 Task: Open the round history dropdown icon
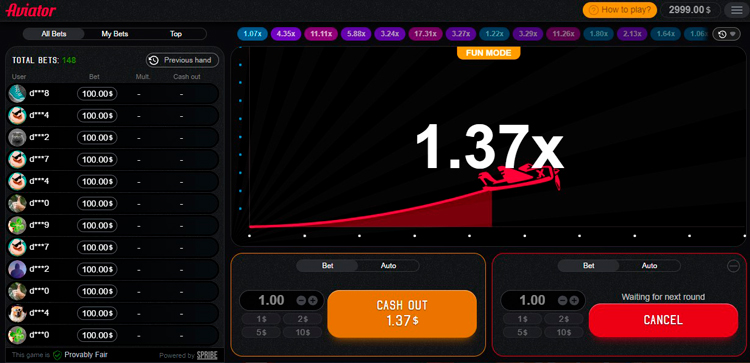coord(726,34)
